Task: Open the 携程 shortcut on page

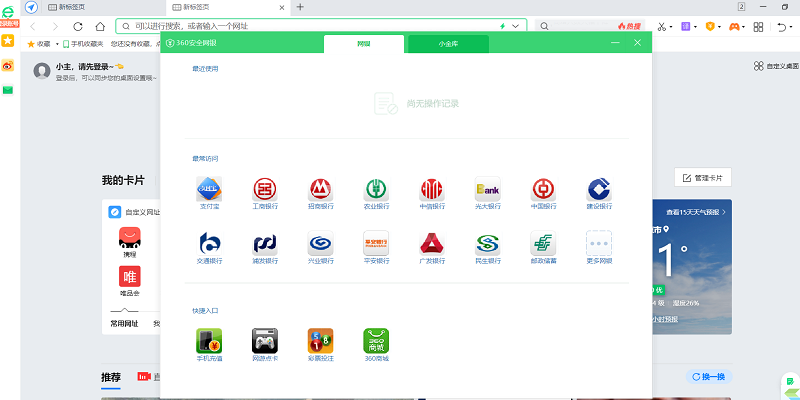Action: tap(130, 242)
